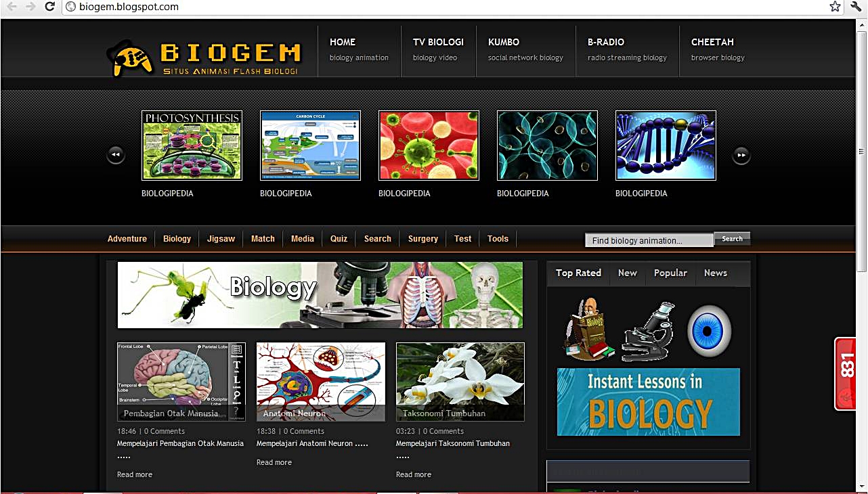Viewport: 868px width, 494px height.
Task: Click the Find biology animation search field
Action: [x=648, y=240]
